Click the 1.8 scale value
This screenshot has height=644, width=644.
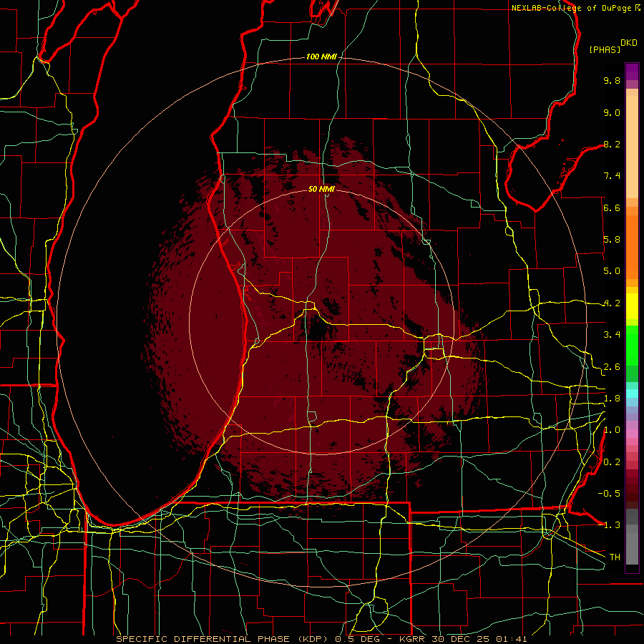click(x=612, y=399)
